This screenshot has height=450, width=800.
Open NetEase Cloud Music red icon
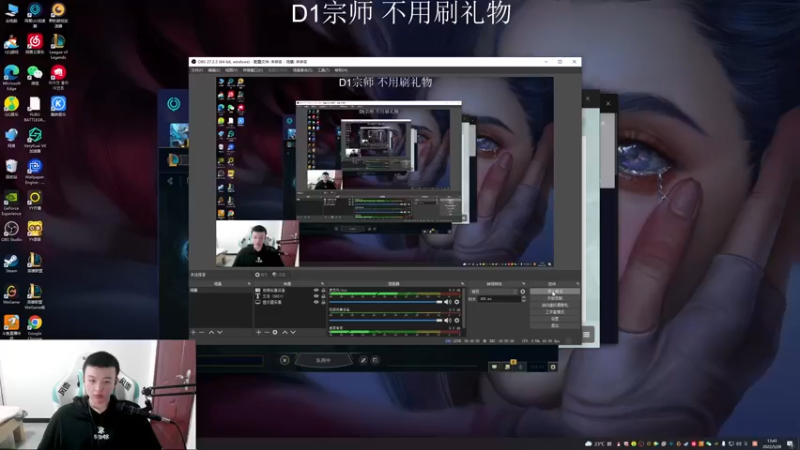[x=35, y=42]
